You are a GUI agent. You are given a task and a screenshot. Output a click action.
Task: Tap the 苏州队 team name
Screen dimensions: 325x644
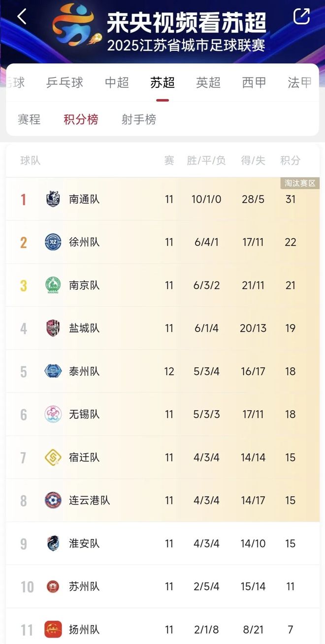pos(84,586)
